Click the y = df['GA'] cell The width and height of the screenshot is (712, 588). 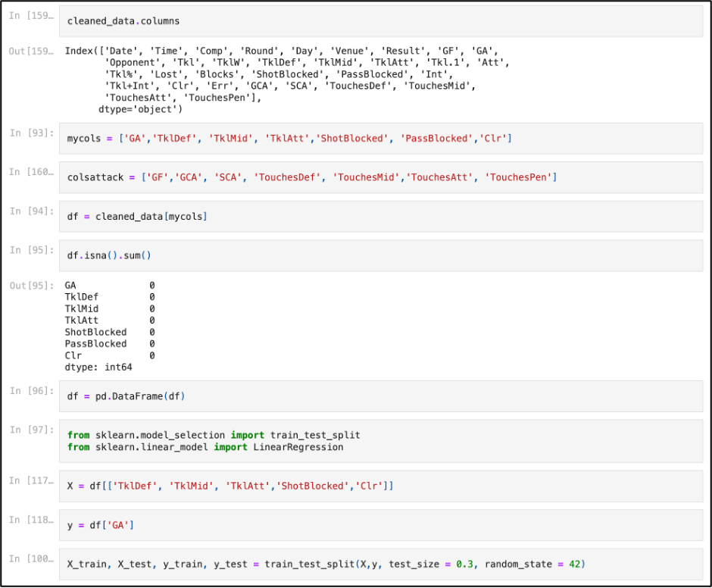379,524
